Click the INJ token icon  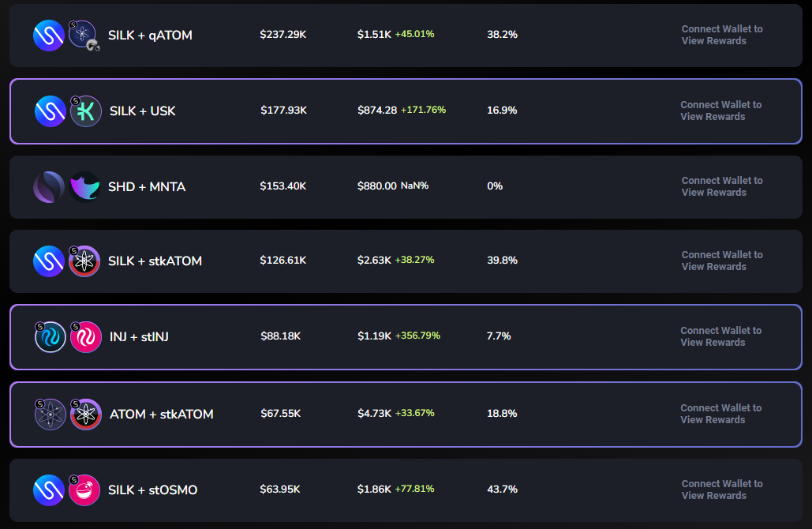(x=50, y=337)
